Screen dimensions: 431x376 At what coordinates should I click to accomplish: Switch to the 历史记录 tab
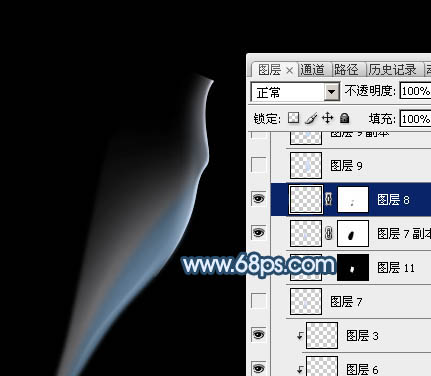[x=393, y=70]
